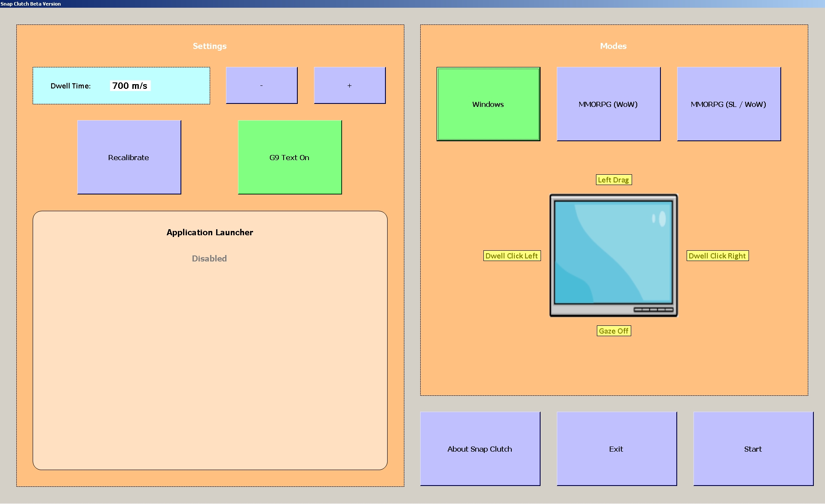Viewport: 825px width, 504px height.
Task: Click the Left Drag label
Action: pyautogui.click(x=614, y=180)
